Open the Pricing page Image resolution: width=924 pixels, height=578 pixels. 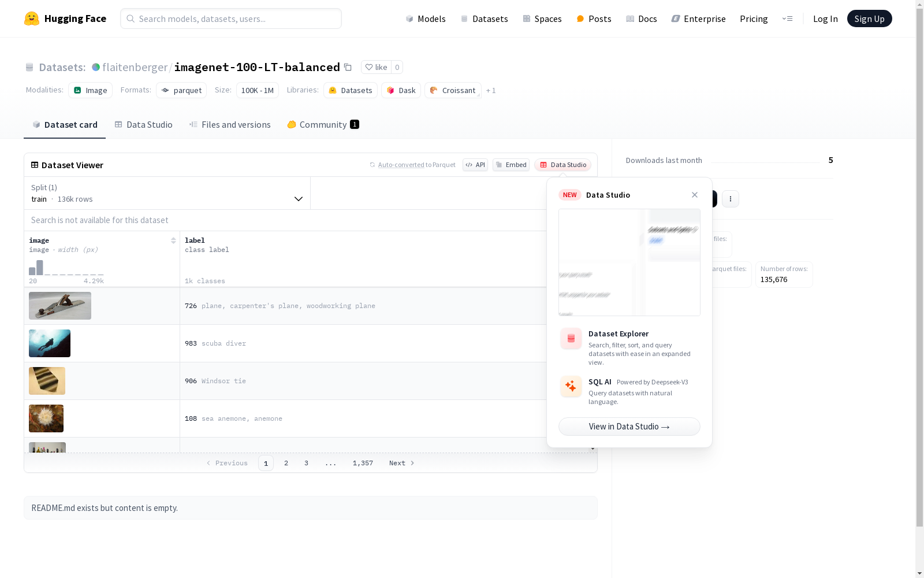(x=754, y=18)
